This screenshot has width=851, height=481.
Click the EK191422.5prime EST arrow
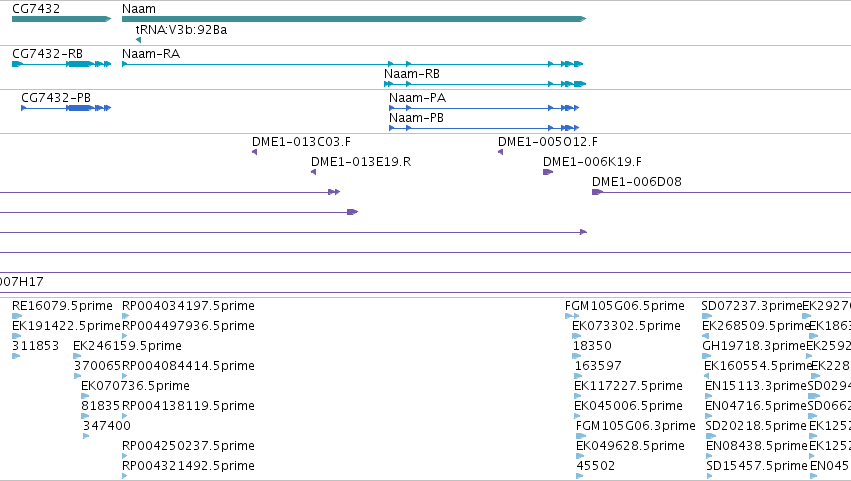pyautogui.click(x=16, y=336)
